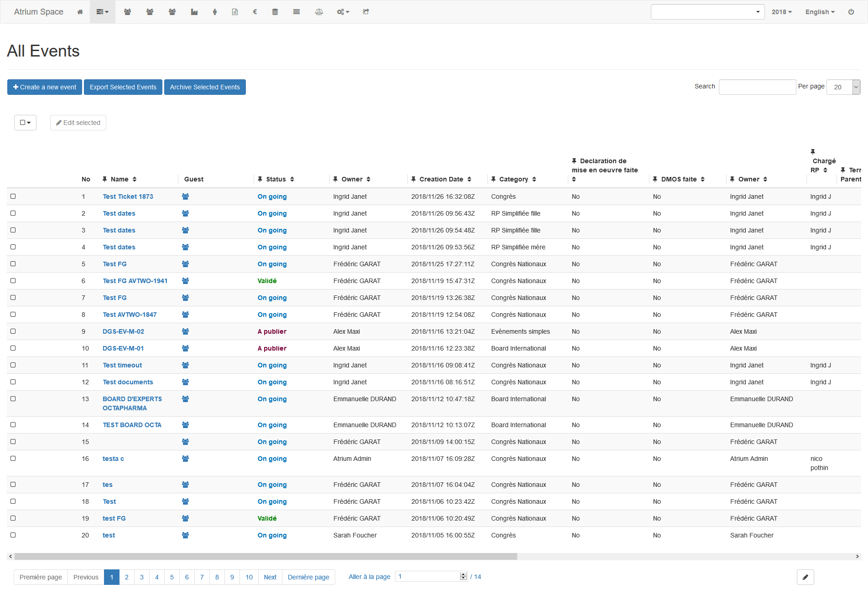Click Archive Selected Events button

point(205,87)
